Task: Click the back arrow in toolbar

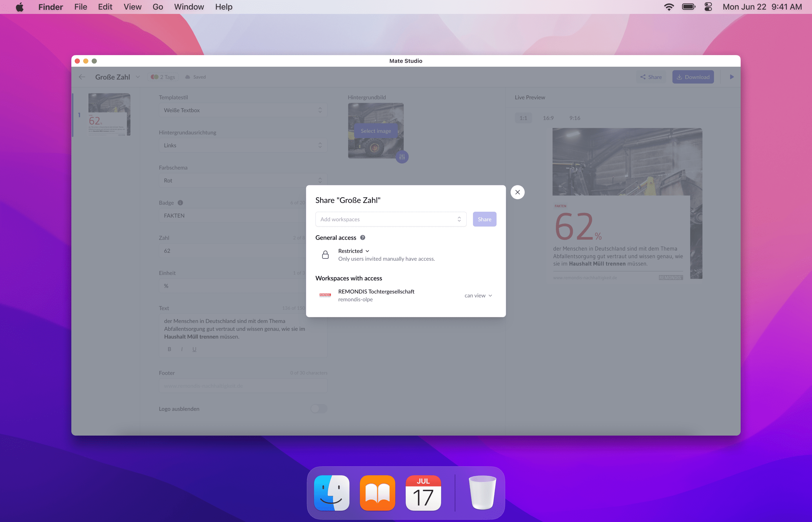Action: 82,77
